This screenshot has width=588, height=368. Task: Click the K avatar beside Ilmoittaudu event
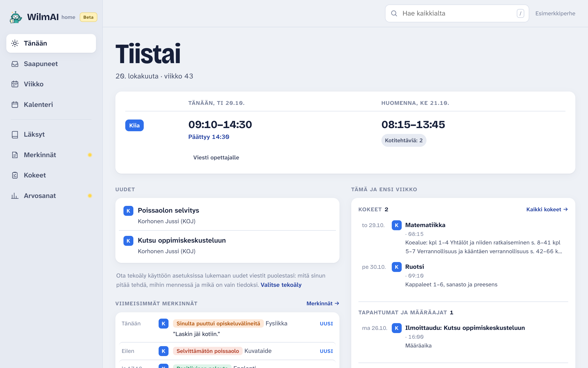pos(396,328)
